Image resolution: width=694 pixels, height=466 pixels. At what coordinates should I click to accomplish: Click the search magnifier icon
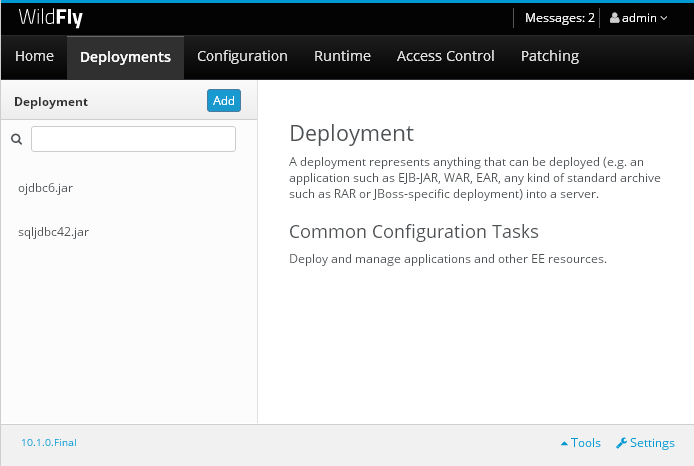point(16,139)
